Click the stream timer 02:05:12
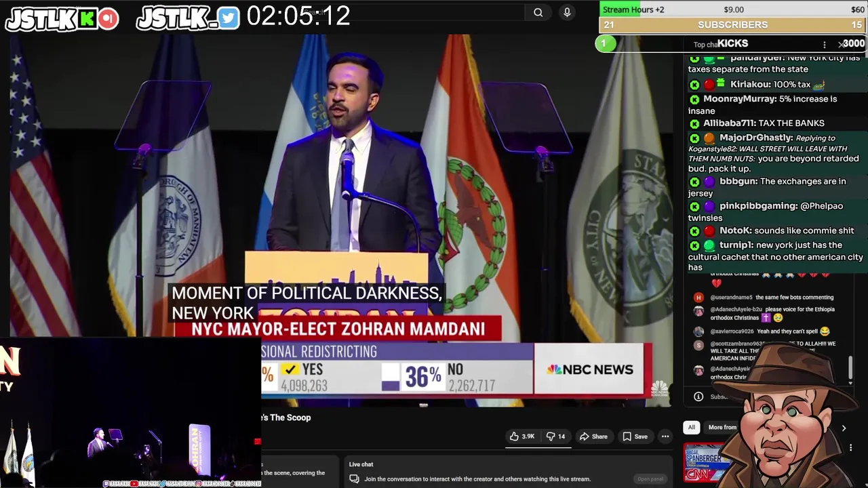 pos(298,16)
